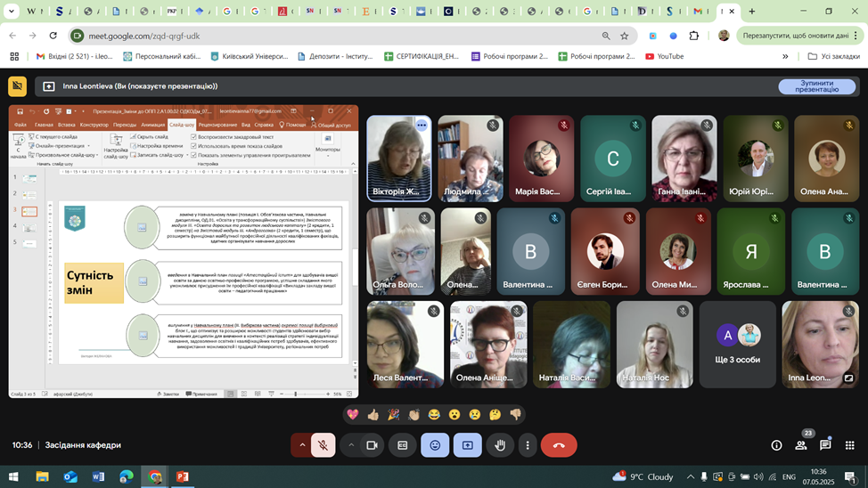Switch to the 'Анимация' ribbon tab
The image size is (868, 488).
(152, 125)
